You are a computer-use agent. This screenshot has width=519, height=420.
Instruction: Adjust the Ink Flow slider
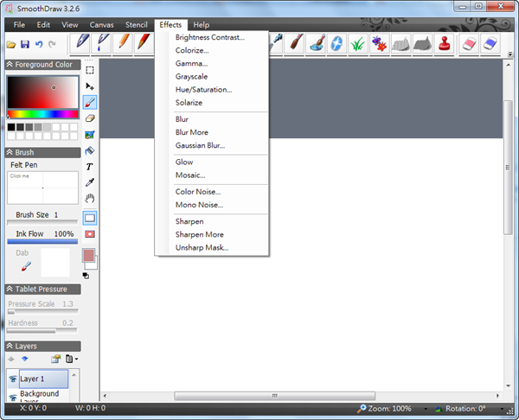(42, 241)
